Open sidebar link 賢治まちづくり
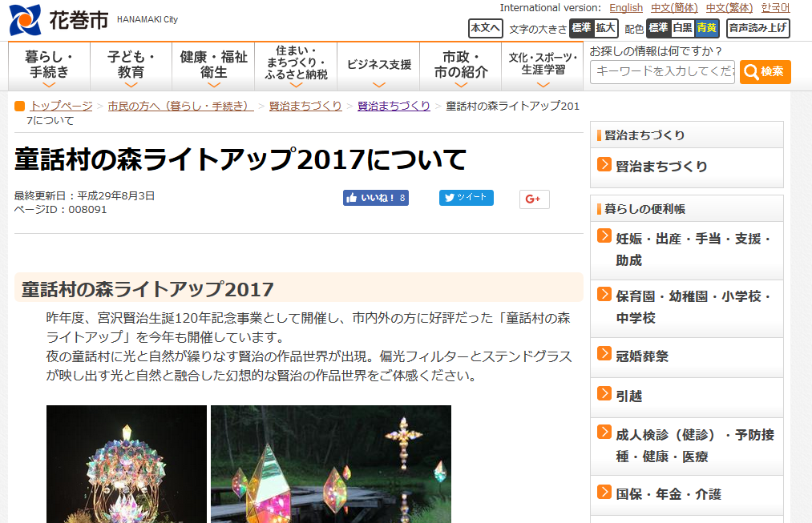812x523 pixels. pos(661,166)
